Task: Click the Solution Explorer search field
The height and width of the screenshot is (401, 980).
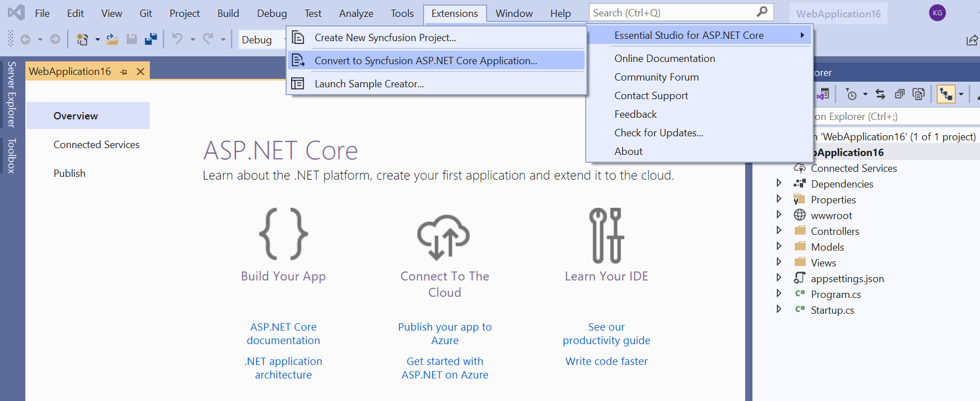Action: click(x=896, y=117)
